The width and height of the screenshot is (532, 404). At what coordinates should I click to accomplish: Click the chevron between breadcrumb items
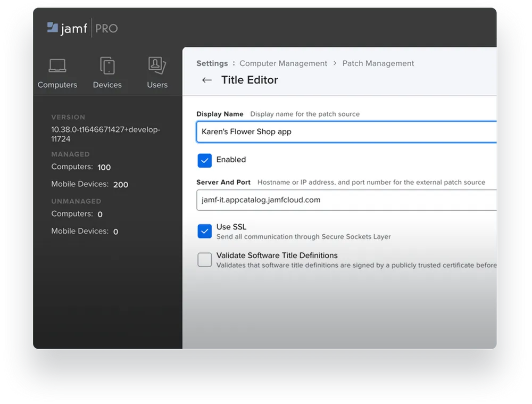[x=335, y=63]
